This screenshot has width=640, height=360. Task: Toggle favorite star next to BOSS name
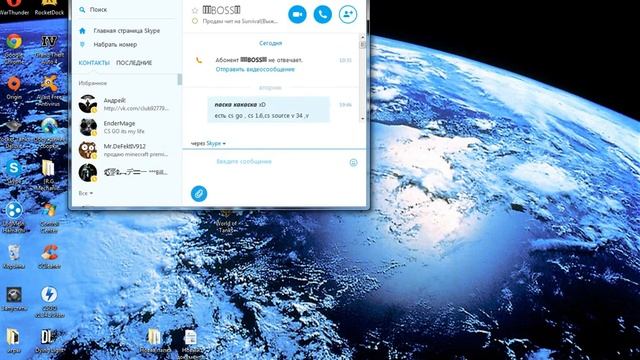(195, 11)
